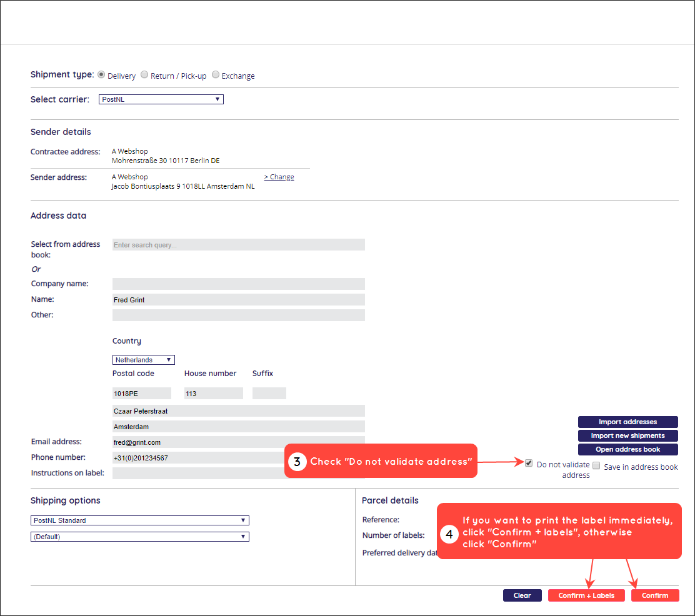Click the Open address book button
Screen dimensions: 695x616
[x=627, y=449]
